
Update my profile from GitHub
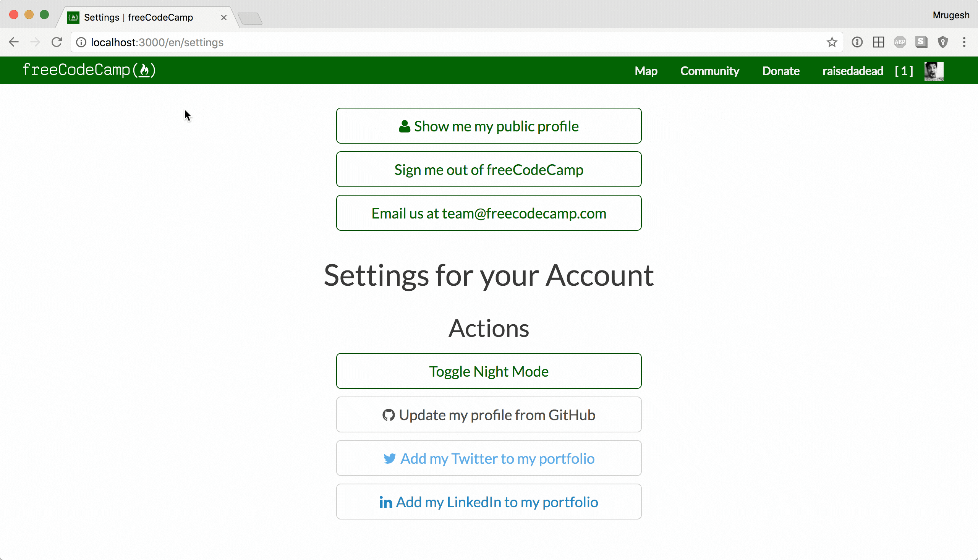pos(488,414)
